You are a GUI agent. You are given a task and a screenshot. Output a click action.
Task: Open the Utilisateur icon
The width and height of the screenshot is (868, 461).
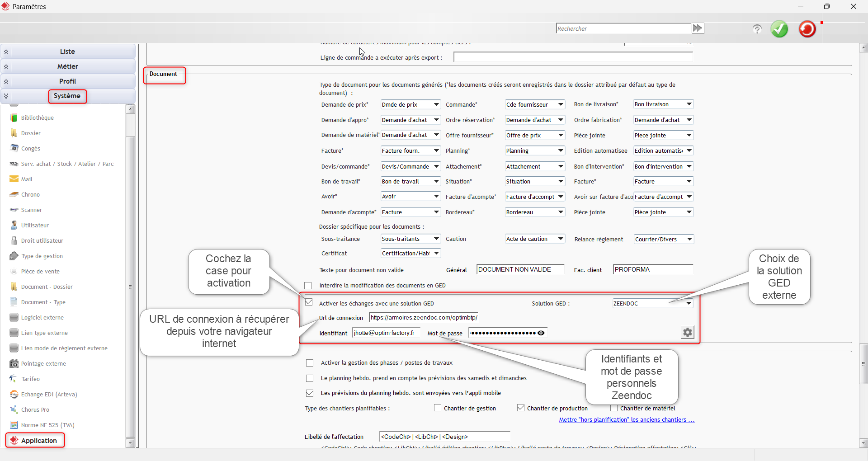click(x=14, y=225)
